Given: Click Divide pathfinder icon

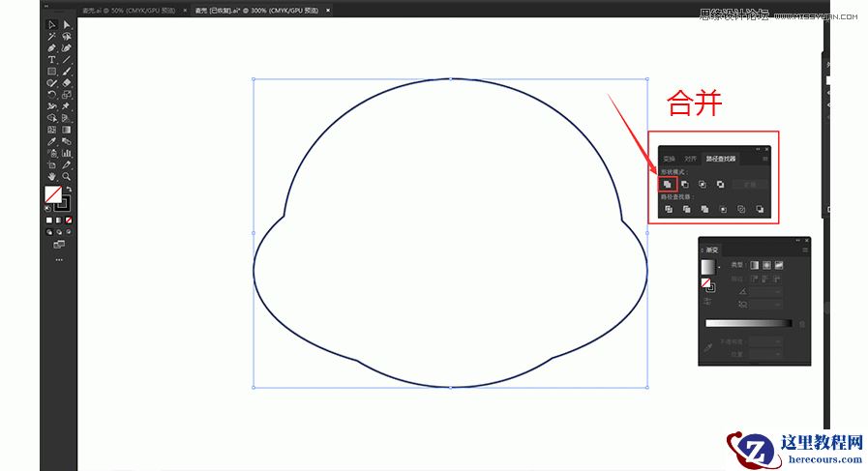Looking at the screenshot, I should click(668, 209).
